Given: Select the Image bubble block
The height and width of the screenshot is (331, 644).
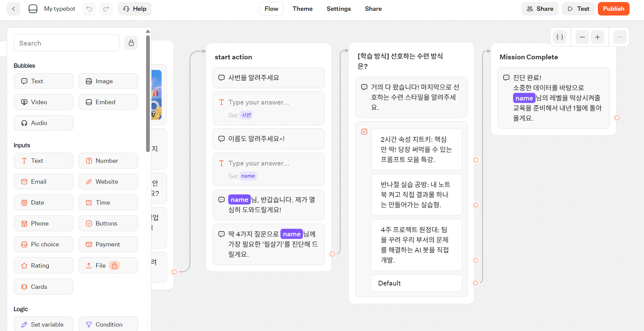Looking at the screenshot, I should point(108,81).
